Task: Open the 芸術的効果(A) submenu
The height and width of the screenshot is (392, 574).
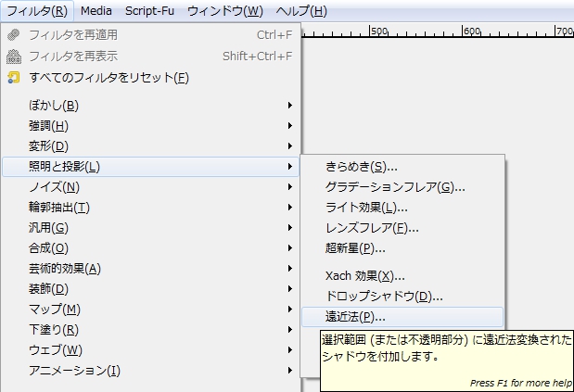Action: pos(150,269)
